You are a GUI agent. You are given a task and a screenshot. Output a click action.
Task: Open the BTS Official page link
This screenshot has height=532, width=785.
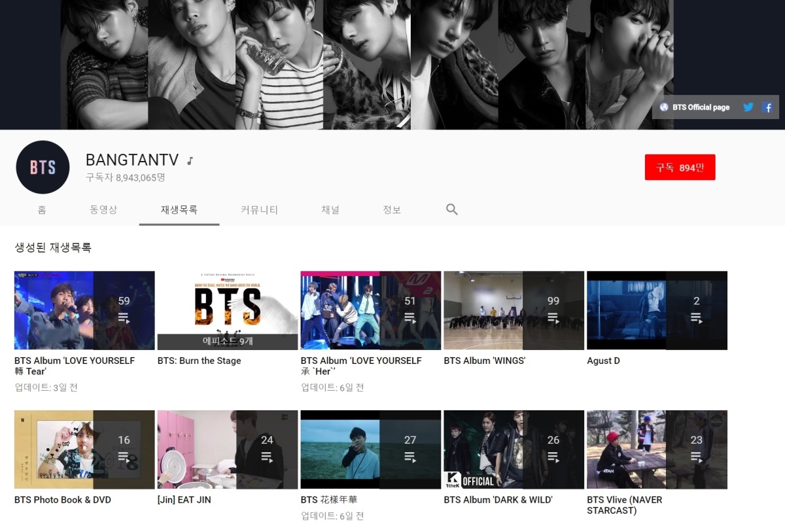coord(701,107)
